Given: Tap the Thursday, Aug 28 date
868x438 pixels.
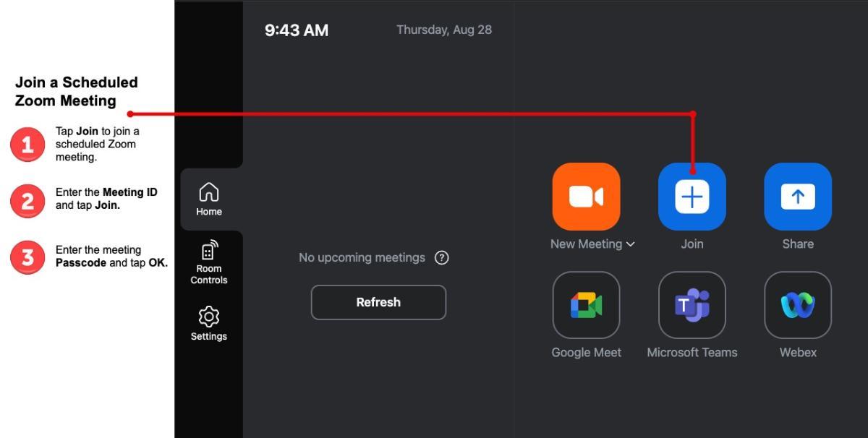Looking at the screenshot, I should point(443,30).
